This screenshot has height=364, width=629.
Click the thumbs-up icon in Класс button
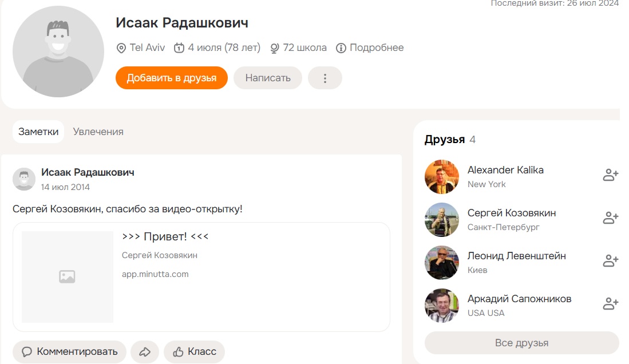coord(178,352)
